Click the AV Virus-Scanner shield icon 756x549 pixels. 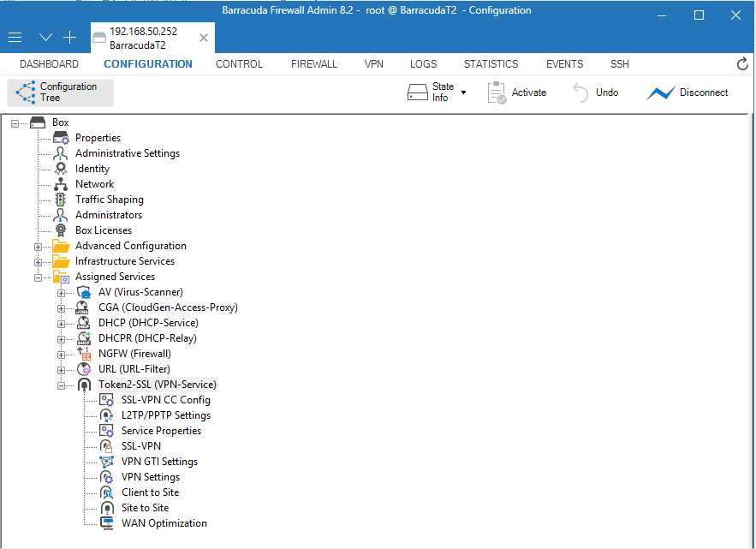pyautogui.click(x=84, y=292)
